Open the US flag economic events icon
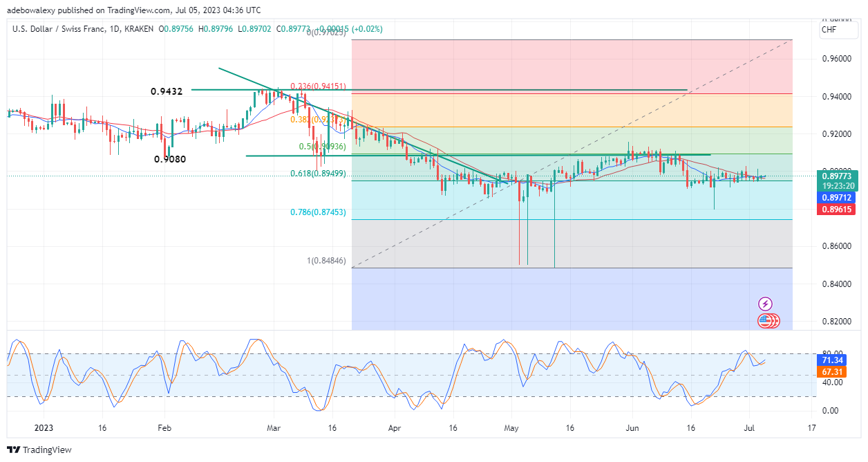Image resolution: width=868 pixels, height=462 pixels. point(765,320)
